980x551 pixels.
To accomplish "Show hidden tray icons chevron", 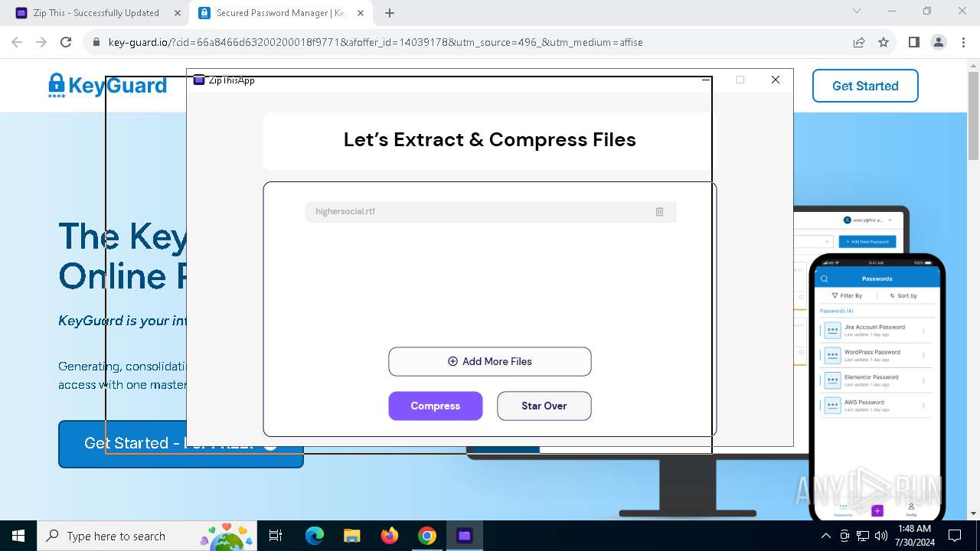I will click(826, 536).
